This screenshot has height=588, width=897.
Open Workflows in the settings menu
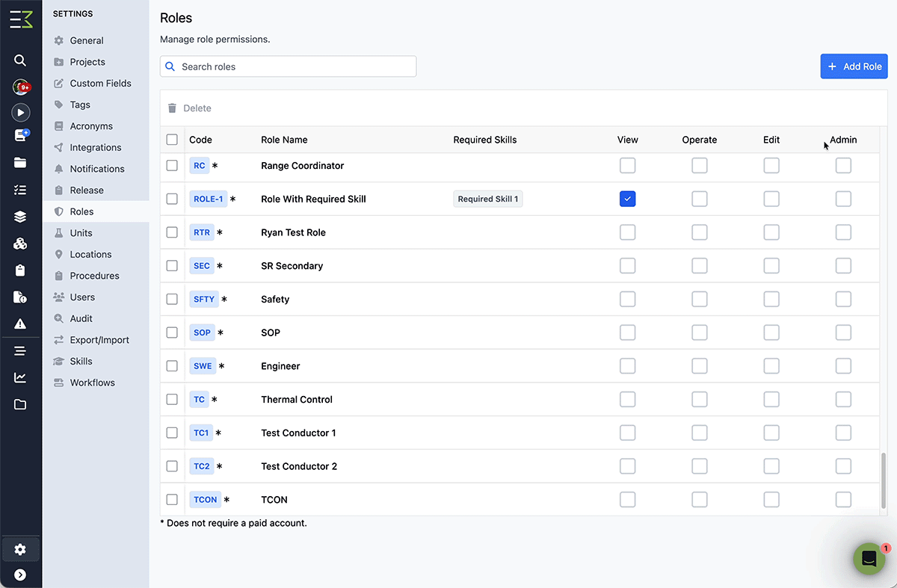(92, 383)
